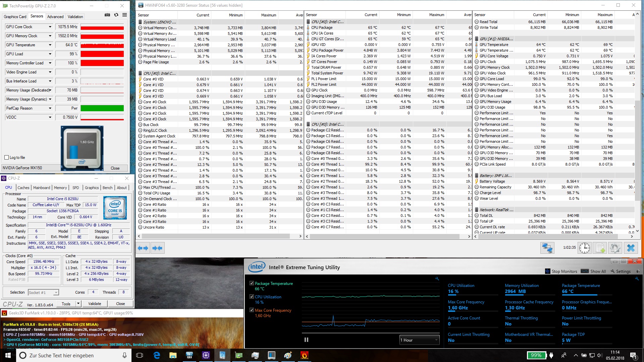Open Task View on taskbar
This screenshot has height=362, width=644.
[140, 355]
